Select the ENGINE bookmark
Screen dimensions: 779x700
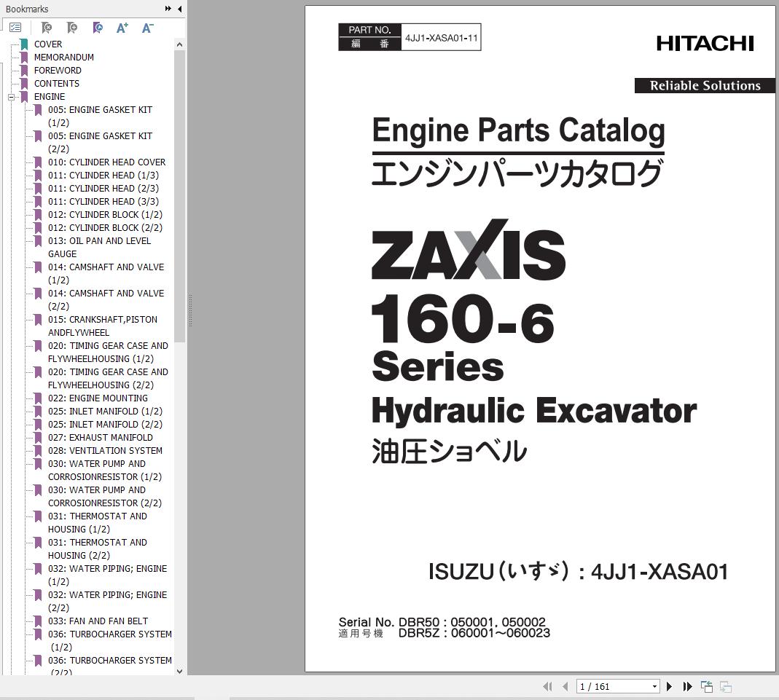click(x=49, y=97)
